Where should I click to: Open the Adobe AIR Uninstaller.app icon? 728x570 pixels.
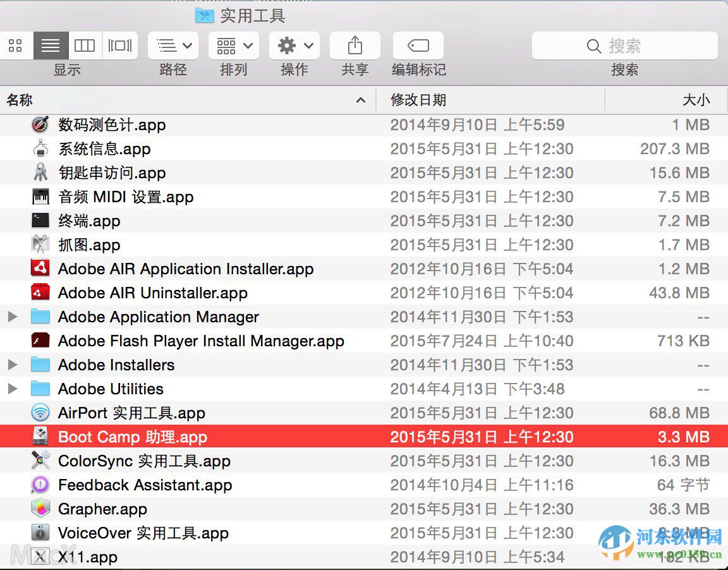(42, 293)
